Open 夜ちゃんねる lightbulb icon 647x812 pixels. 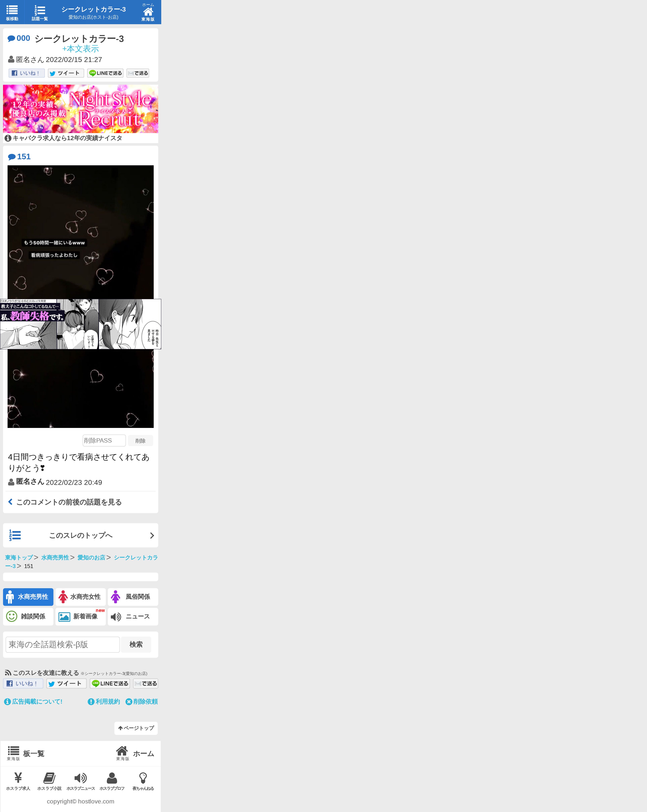point(143,781)
